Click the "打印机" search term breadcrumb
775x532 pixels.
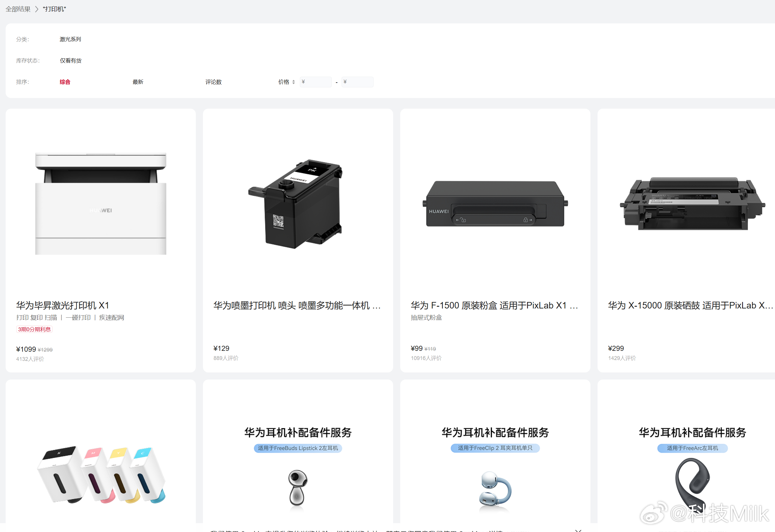point(54,9)
